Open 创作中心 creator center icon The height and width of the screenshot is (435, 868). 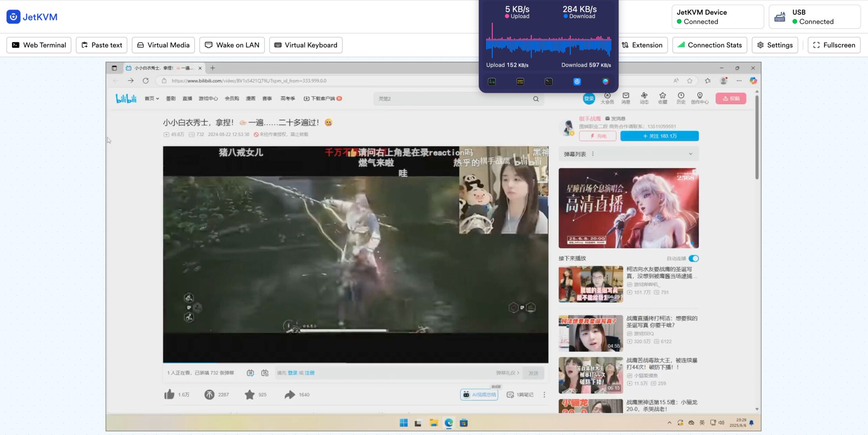(x=700, y=99)
